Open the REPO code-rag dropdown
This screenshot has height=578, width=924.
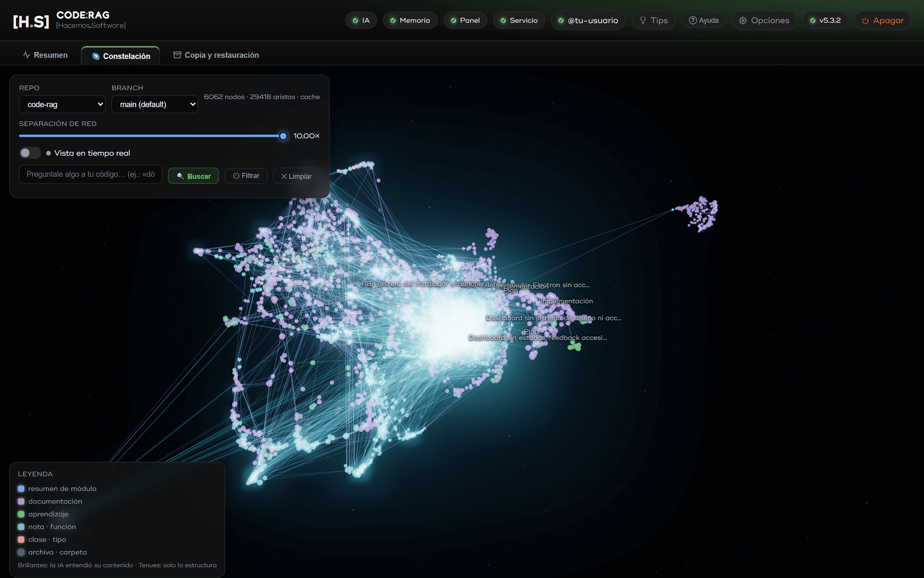point(62,104)
